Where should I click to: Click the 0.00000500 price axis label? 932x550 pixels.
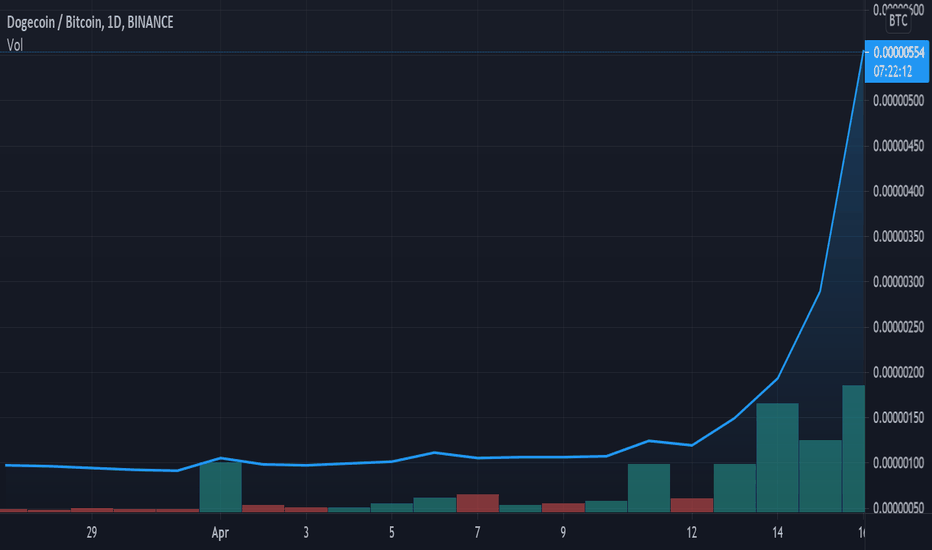[899, 100]
